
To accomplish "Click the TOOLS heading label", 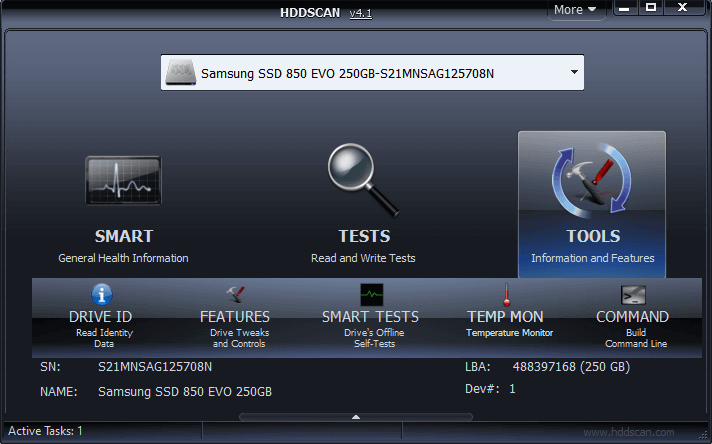I will pyautogui.click(x=593, y=236).
